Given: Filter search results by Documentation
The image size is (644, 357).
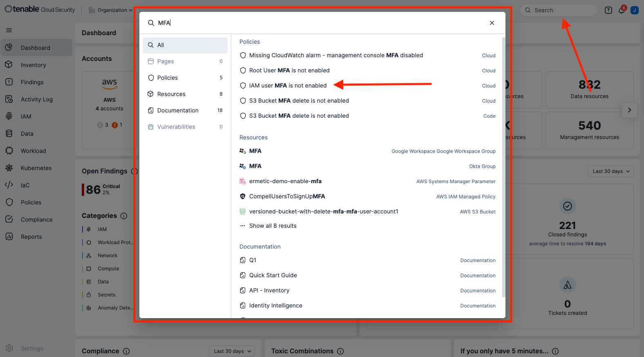Looking at the screenshot, I should [x=185, y=110].
